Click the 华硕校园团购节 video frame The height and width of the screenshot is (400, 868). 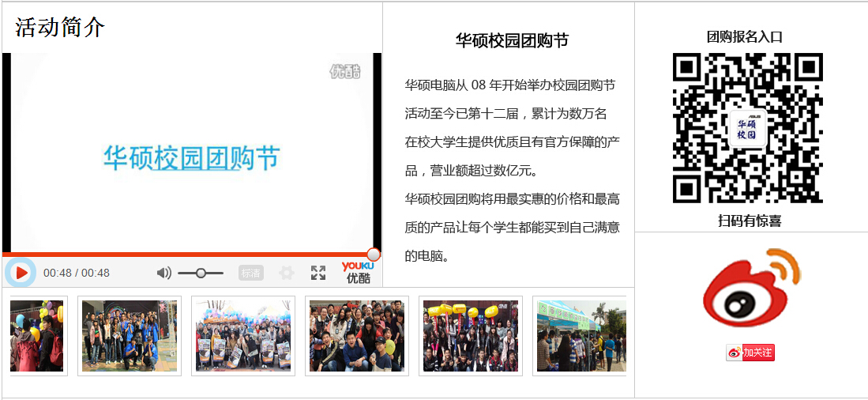coord(192,153)
